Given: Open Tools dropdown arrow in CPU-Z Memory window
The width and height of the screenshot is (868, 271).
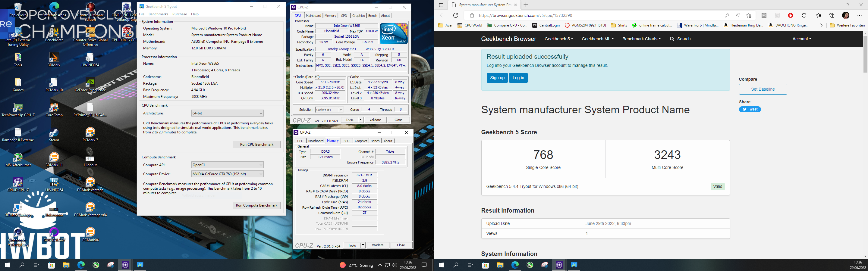Looking at the screenshot, I should [x=363, y=245].
